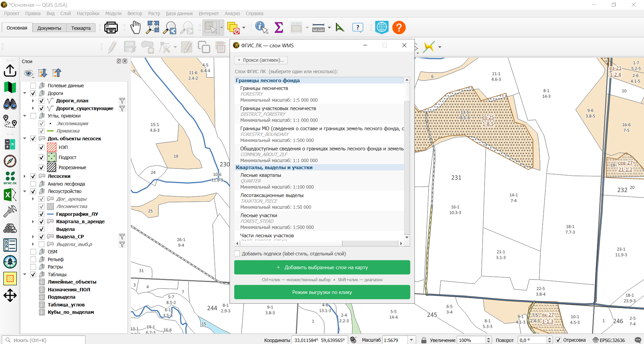
Task: Click the yellow hatched square sidebar icon
Action: 10,279
